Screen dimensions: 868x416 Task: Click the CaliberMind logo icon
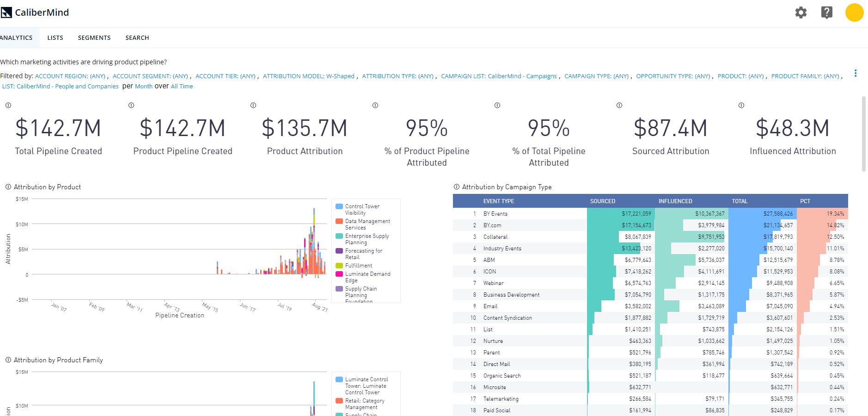6,12
